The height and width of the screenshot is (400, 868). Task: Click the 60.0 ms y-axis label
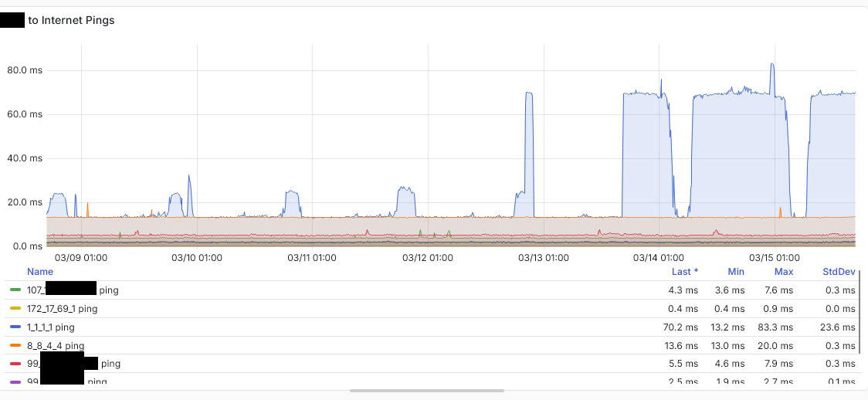pyautogui.click(x=25, y=114)
